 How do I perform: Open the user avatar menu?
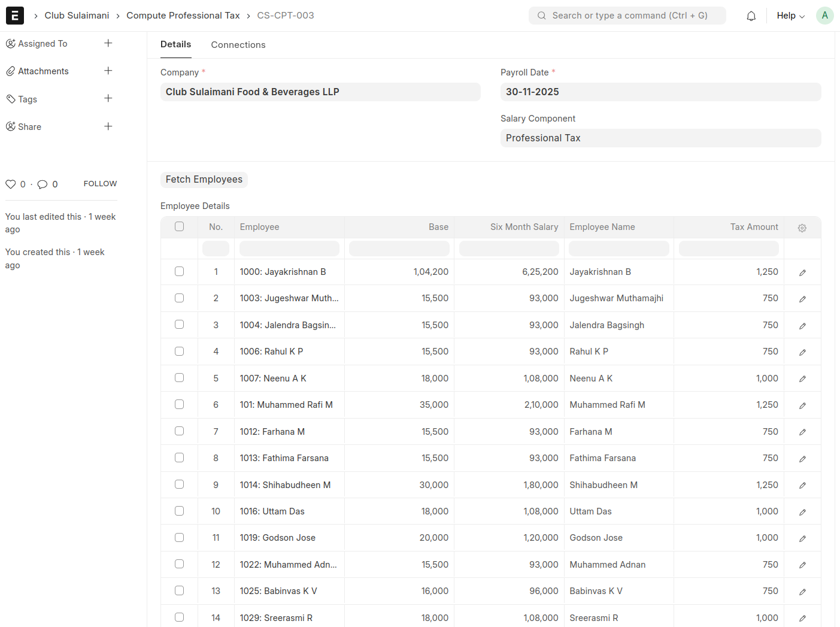824,16
